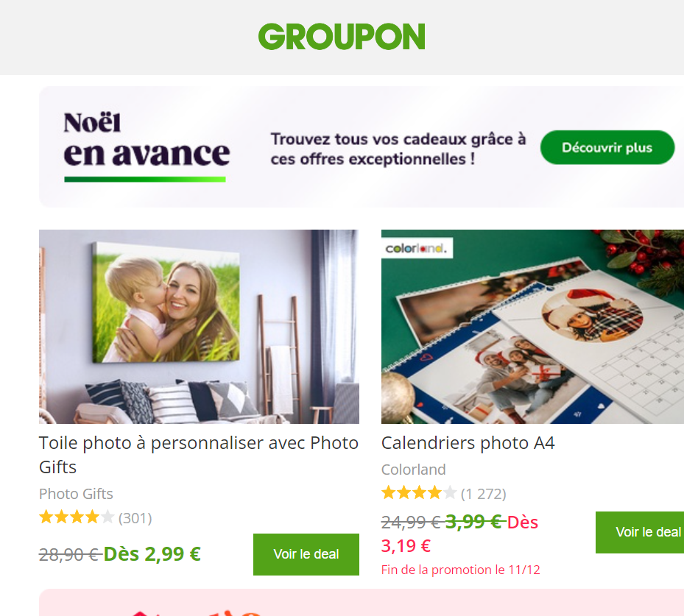Open Toile photo à personnaliser title link
684x616 pixels.
point(199,455)
